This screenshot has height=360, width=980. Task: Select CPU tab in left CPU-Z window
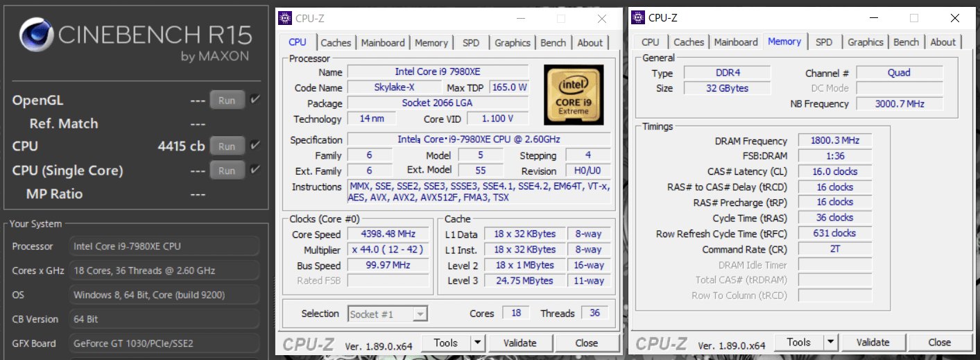pyautogui.click(x=298, y=42)
